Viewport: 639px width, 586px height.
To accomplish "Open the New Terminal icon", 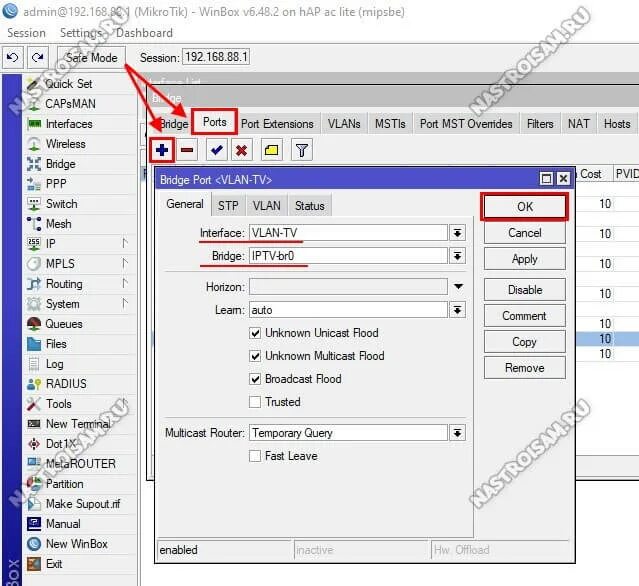I will pos(34,424).
